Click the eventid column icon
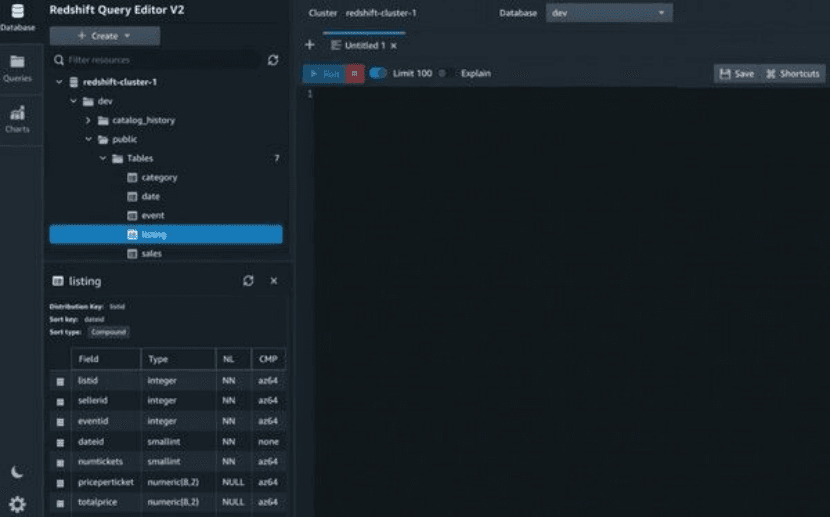This screenshot has height=518, width=830. pos(60,422)
